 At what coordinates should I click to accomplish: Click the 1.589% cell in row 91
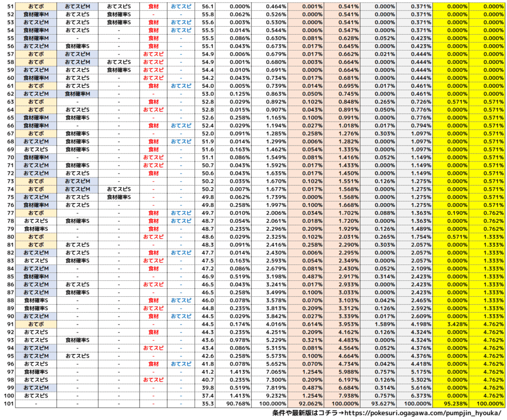pyautogui.click(x=378, y=324)
